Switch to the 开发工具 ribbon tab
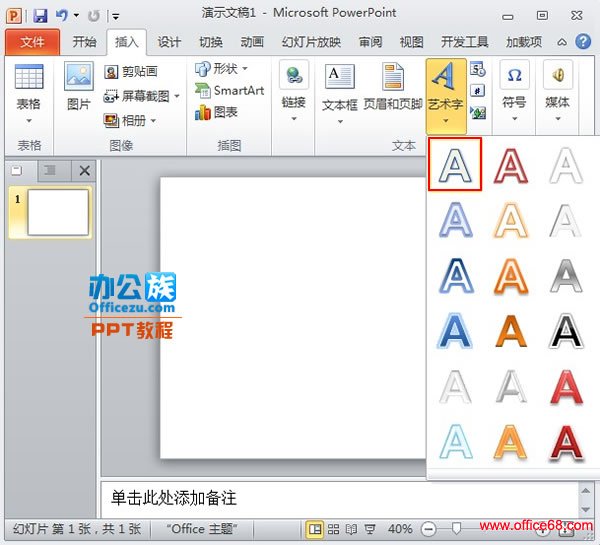This screenshot has width=600, height=545. [465, 42]
